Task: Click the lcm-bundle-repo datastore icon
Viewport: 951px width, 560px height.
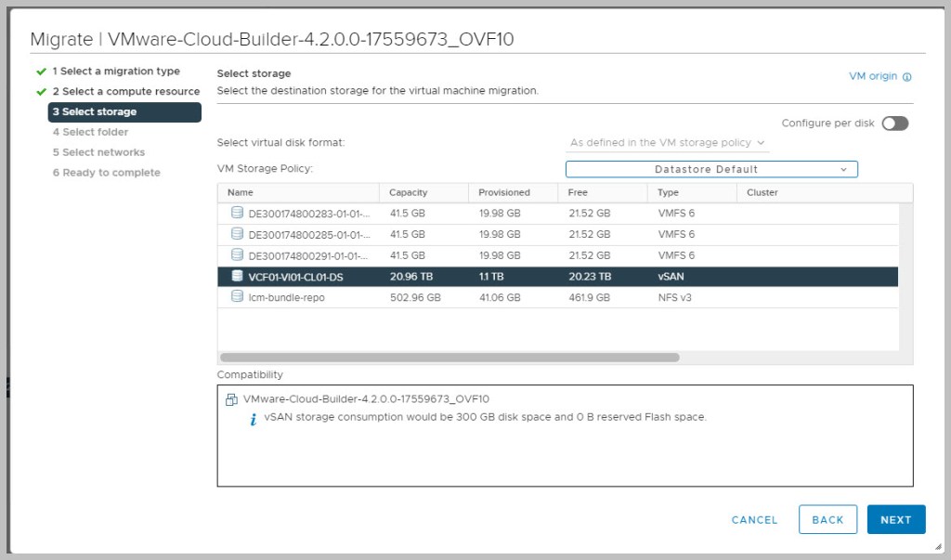Action: coord(237,297)
